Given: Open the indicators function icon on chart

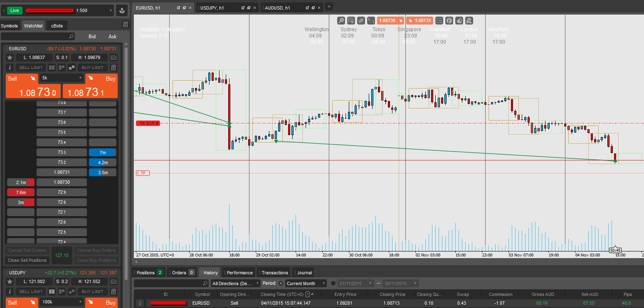Looking at the screenshot, I should 449,20.
